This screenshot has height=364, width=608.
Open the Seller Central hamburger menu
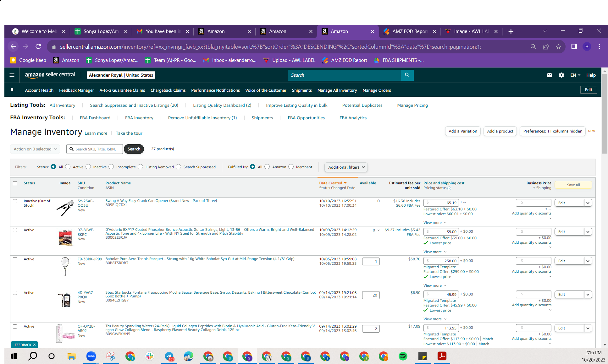(12, 75)
